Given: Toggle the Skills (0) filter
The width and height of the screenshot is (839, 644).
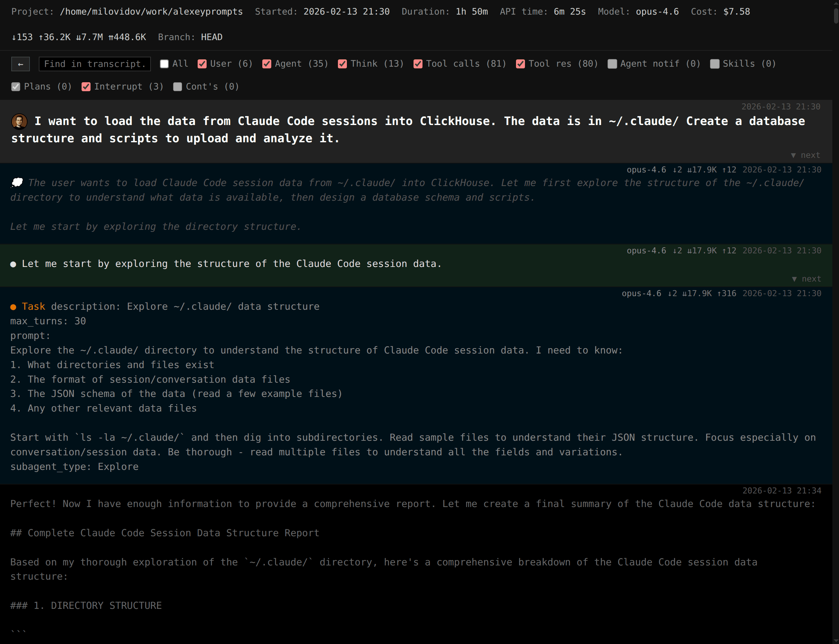Looking at the screenshot, I should click(715, 64).
